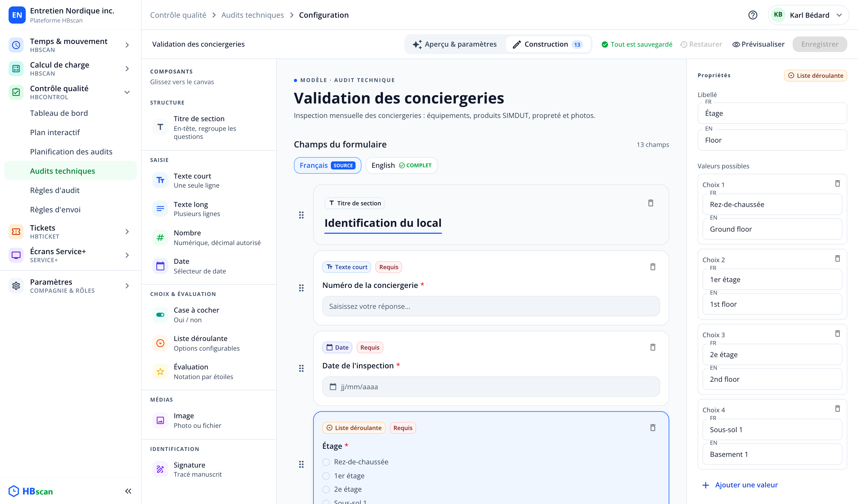The image size is (858, 504).
Task: Select 2e étage radio option
Action: click(x=326, y=489)
